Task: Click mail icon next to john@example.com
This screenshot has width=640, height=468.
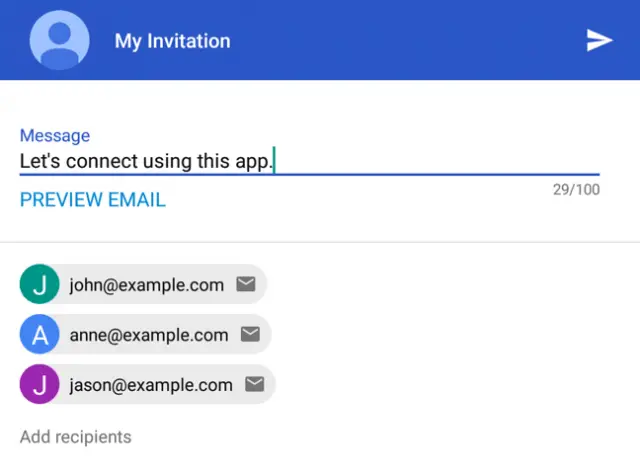Action: tap(246, 285)
